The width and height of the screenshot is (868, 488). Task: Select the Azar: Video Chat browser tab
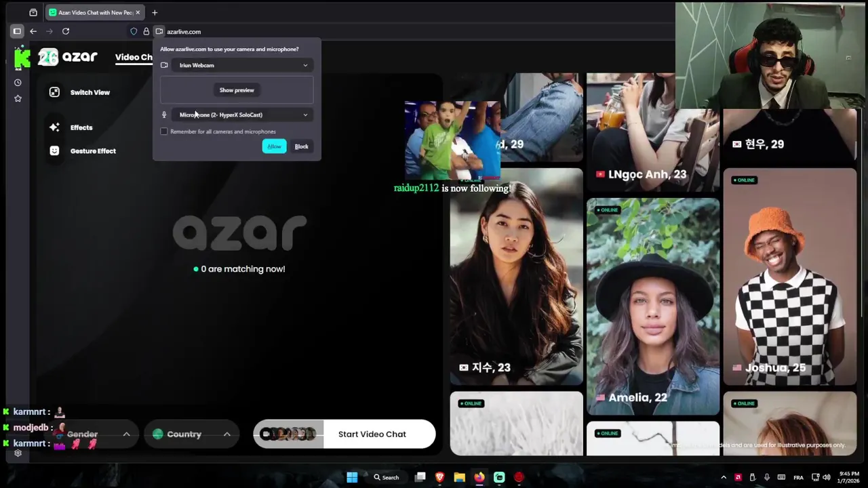95,12
